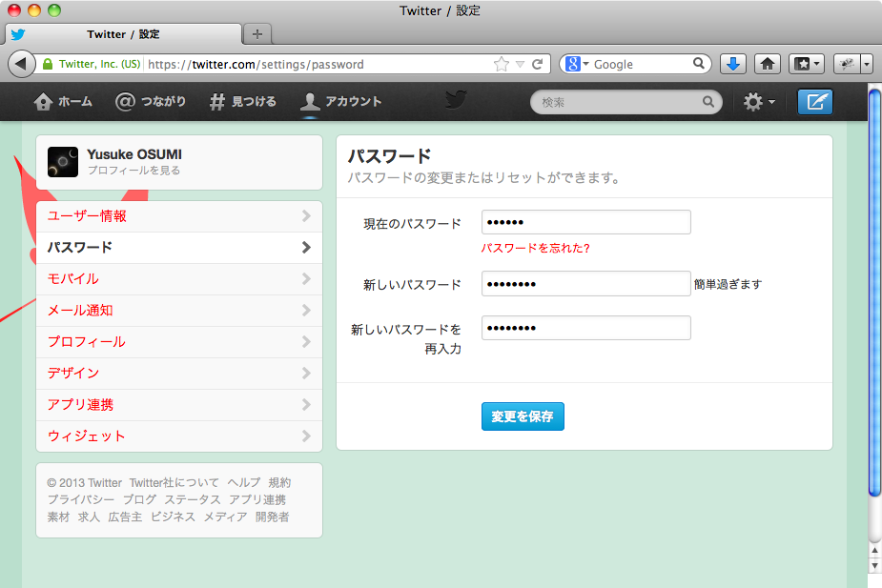Click the browser address bar URL

pos(256,64)
